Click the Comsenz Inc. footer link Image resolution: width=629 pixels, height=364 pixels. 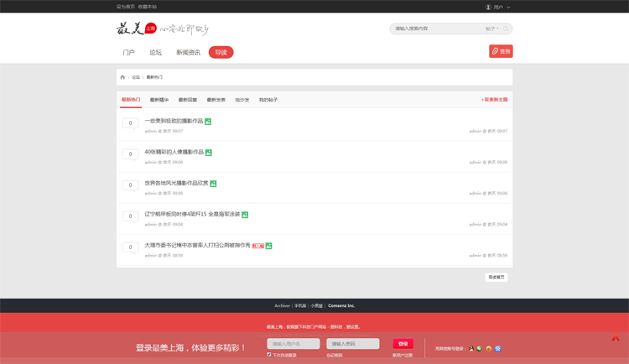click(341, 305)
